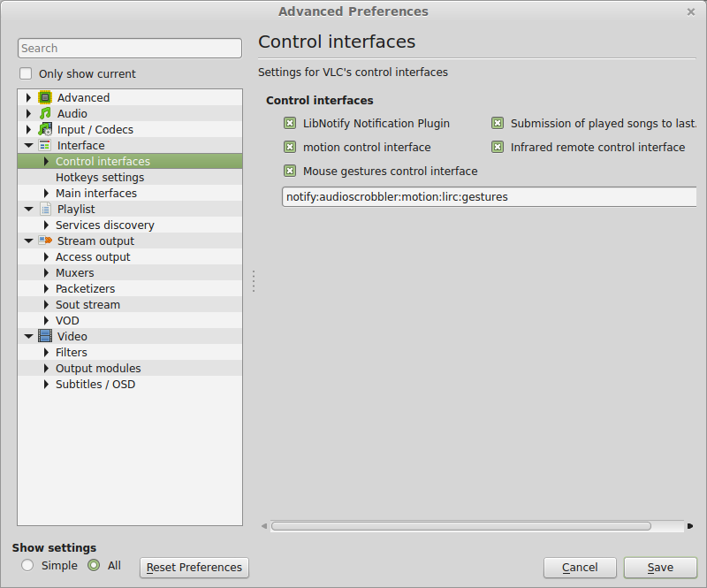Click the Input / Codecs icon
707x588 pixels.
coord(45,129)
